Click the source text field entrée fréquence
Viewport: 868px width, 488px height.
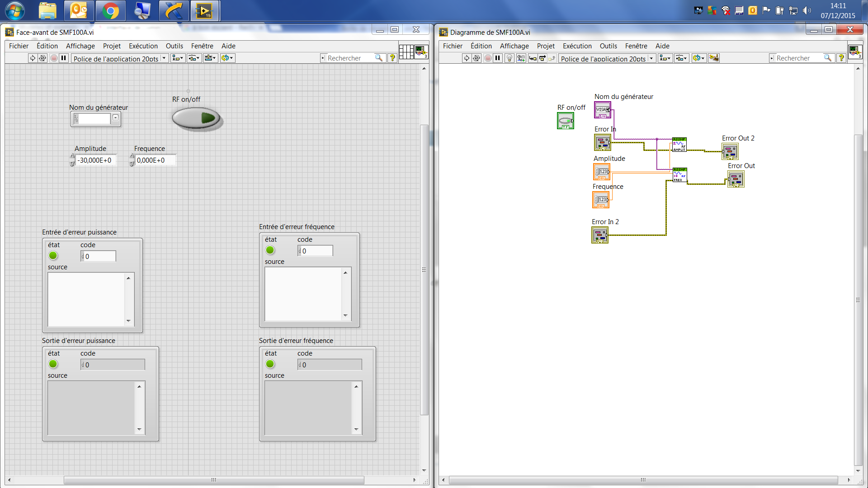304,293
